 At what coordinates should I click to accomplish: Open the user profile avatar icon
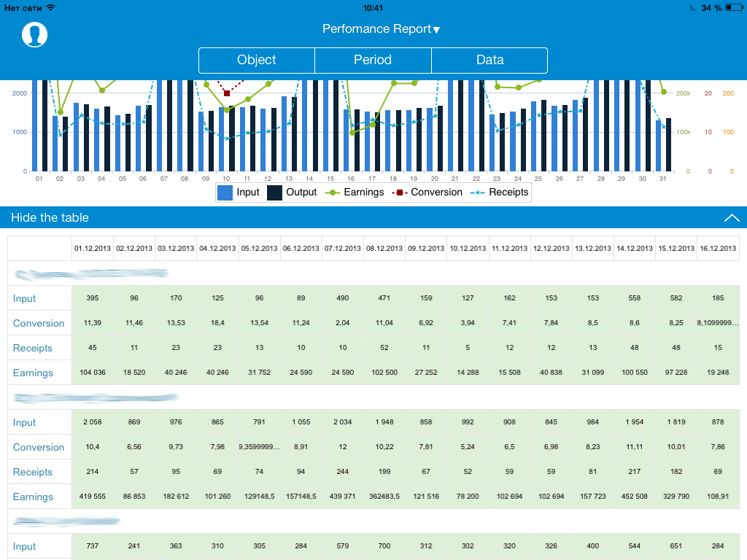click(34, 34)
